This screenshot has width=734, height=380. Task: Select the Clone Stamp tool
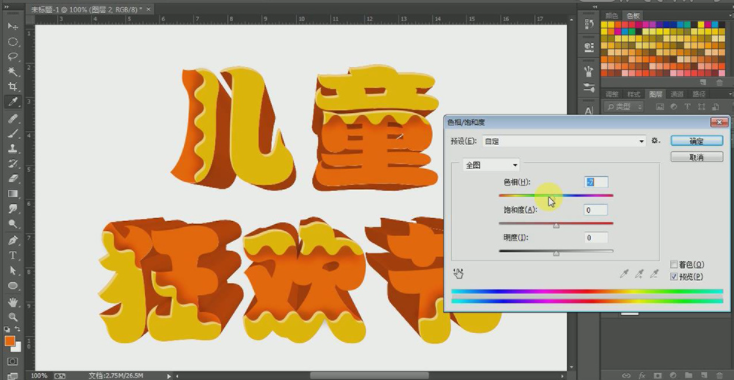pos(13,148)
